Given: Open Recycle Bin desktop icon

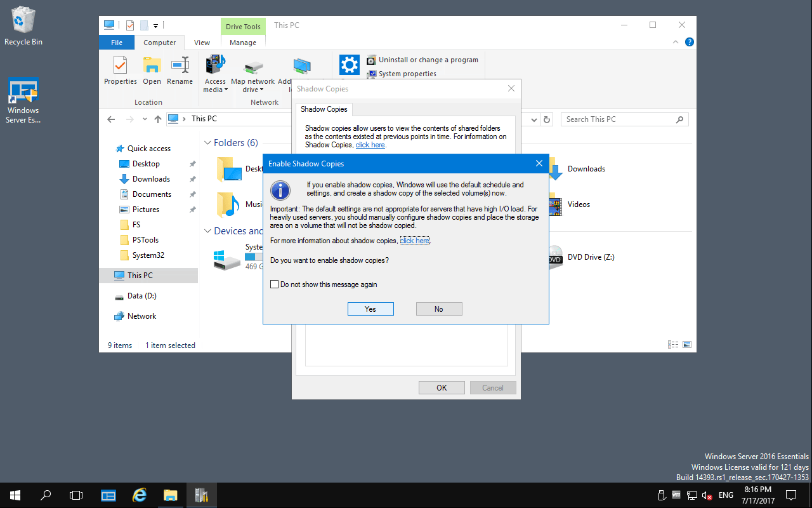Looking at the screenshot, I should (x=23, y=27).
